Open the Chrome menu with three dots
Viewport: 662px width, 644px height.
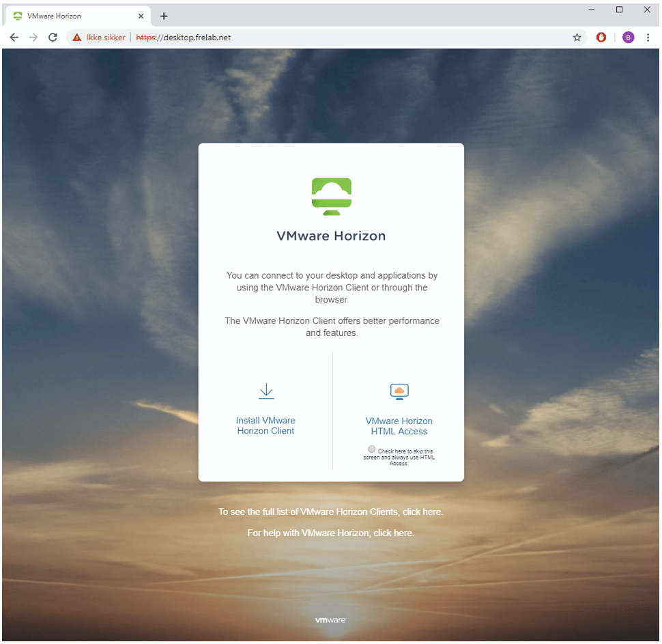[648, 37]
